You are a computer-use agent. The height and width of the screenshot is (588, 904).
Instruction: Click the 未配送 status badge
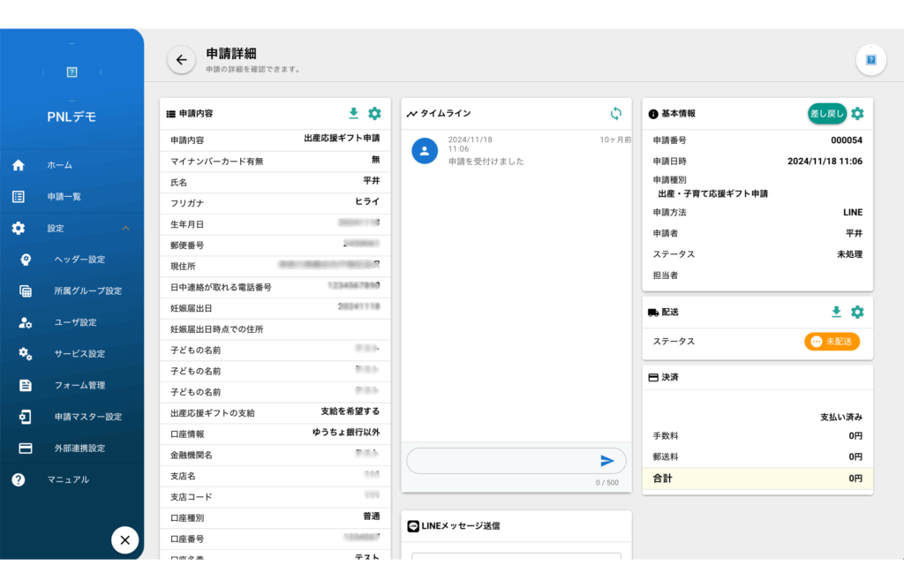pos(832,342)
